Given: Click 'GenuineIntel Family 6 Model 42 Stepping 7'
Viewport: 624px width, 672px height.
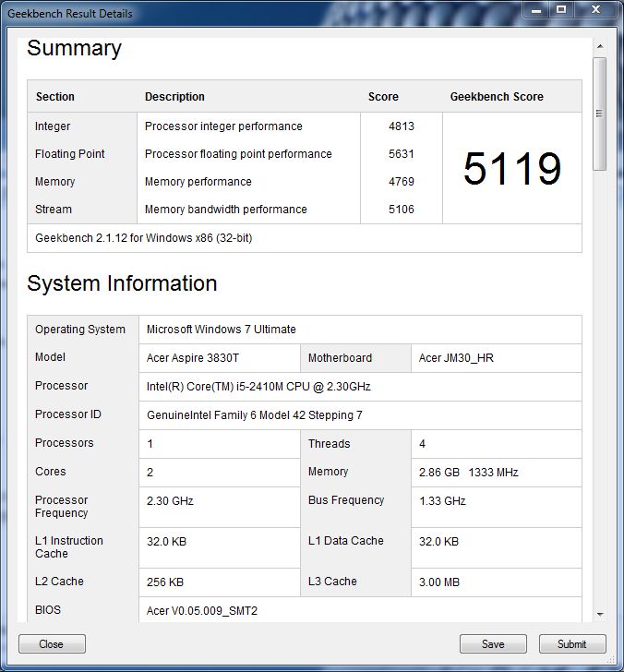Looking at the screenshot, I should point(255,414).
